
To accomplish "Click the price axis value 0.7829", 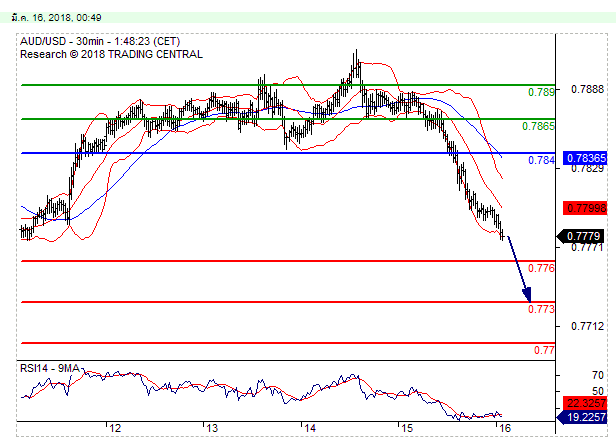I will pos(587,169).
